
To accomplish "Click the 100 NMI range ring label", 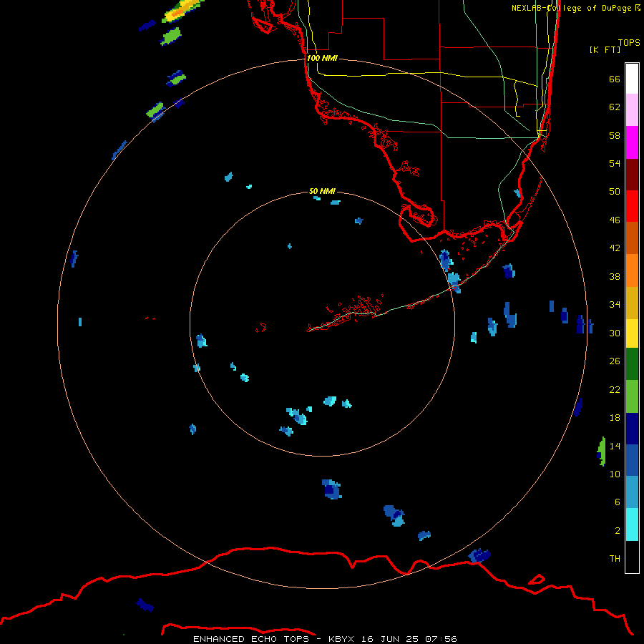I will (322, 59).
